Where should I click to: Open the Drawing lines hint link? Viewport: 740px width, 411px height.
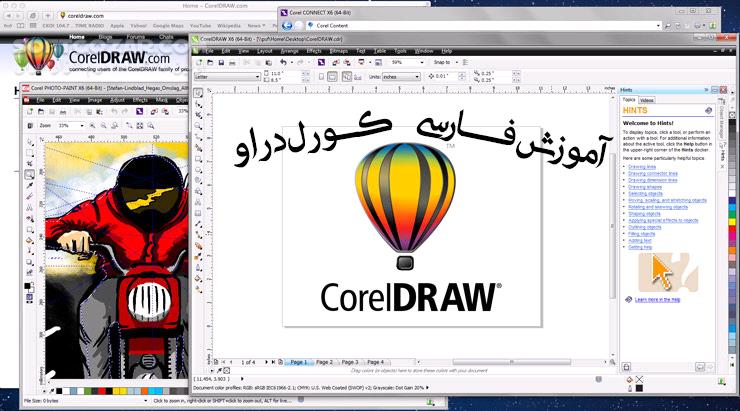pyautogui.click(x=642, y=167)
